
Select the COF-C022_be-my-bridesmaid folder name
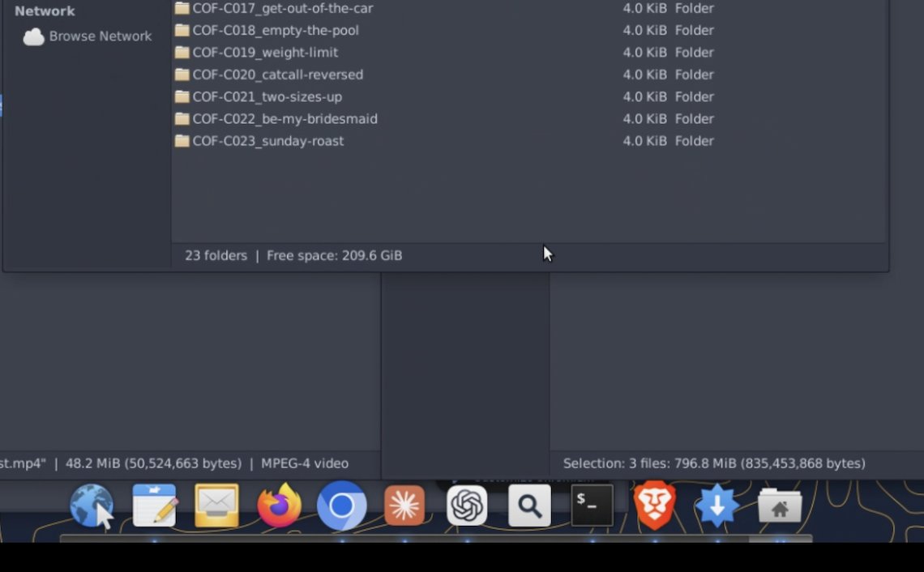pyautogui.click(x=285, y=119)
